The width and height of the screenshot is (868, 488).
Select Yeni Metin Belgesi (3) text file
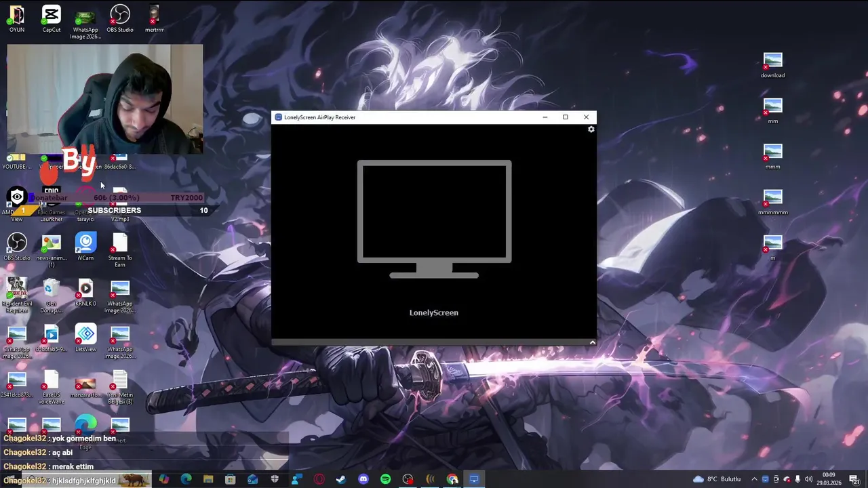(120, 388)
